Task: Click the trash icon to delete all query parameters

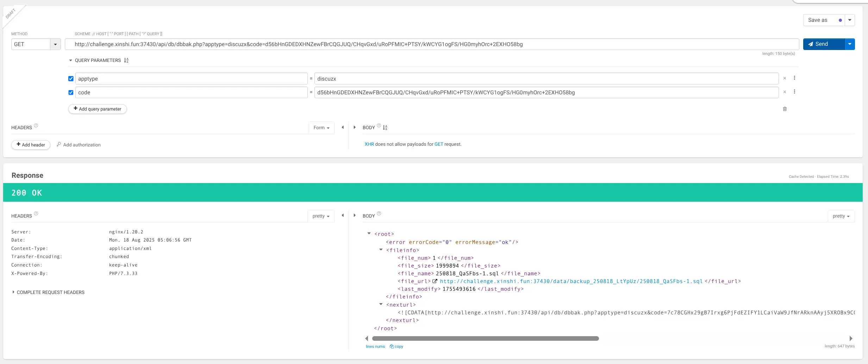Action: coord(785,109)
